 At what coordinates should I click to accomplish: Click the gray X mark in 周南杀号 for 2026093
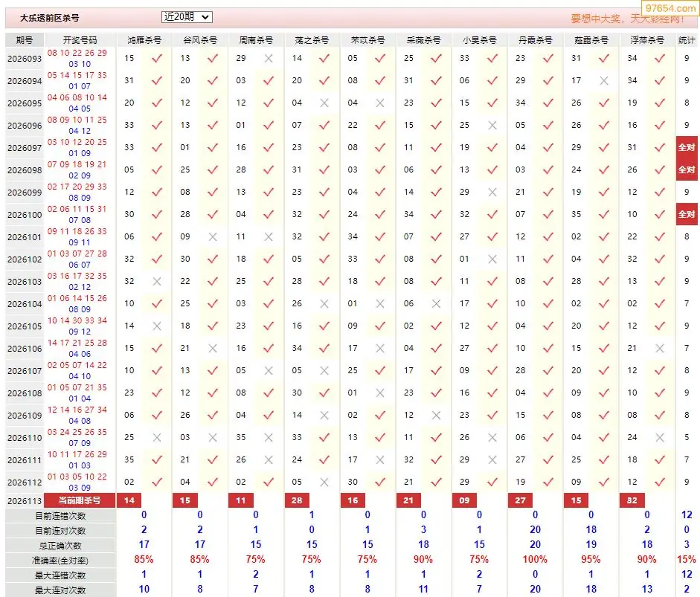pos(269,58)
